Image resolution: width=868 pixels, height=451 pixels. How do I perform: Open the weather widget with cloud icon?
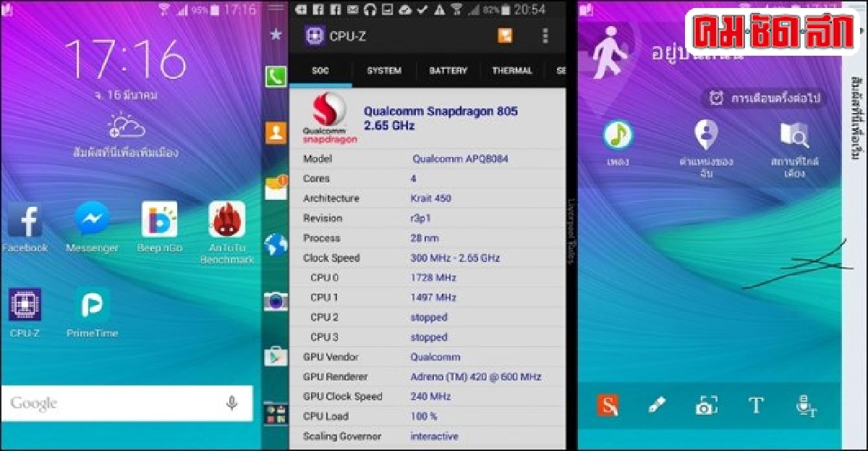(126, 127)
